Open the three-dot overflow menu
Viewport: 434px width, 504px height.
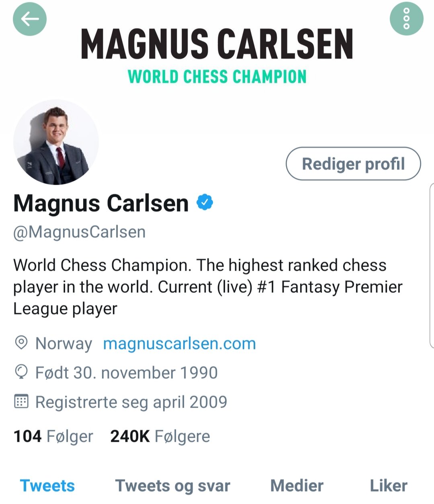pyautogui.click(x=407, y=18)
